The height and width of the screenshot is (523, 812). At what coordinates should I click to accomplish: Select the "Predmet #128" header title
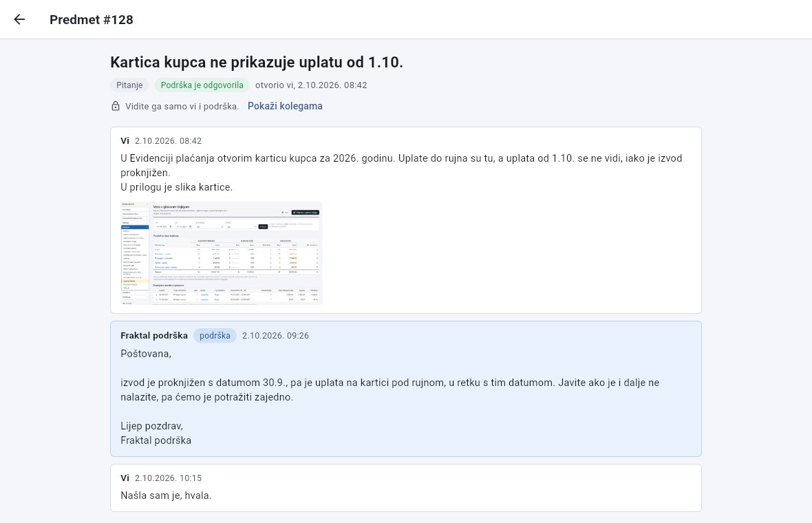pyautogui.click(x=91, y=20)
